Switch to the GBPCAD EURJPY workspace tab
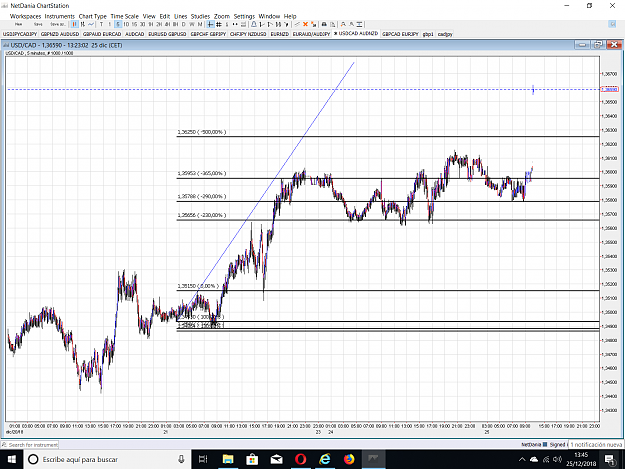Image resolution: width=625 pixels, height=469 pixels. click(400, 34)
